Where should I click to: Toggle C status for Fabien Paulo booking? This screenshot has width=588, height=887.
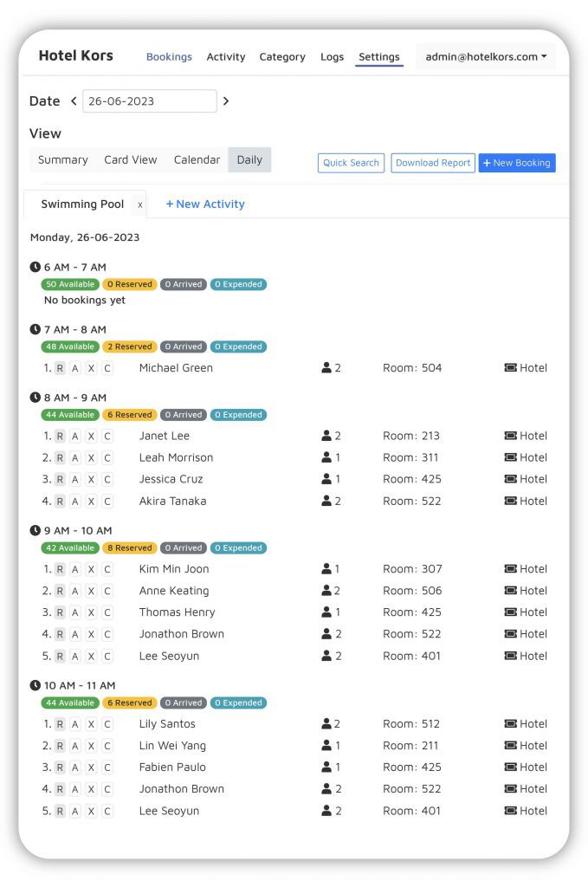click(107, 767)
